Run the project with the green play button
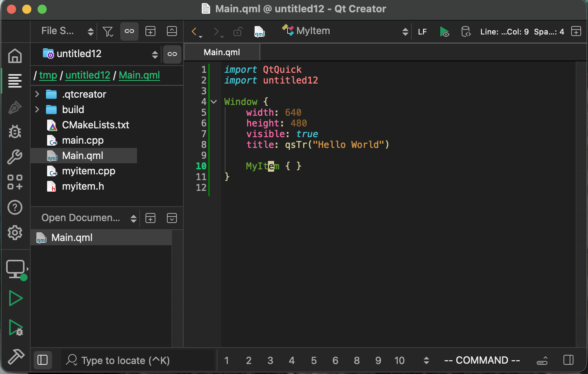588x374 pixels. pos(15,298)
